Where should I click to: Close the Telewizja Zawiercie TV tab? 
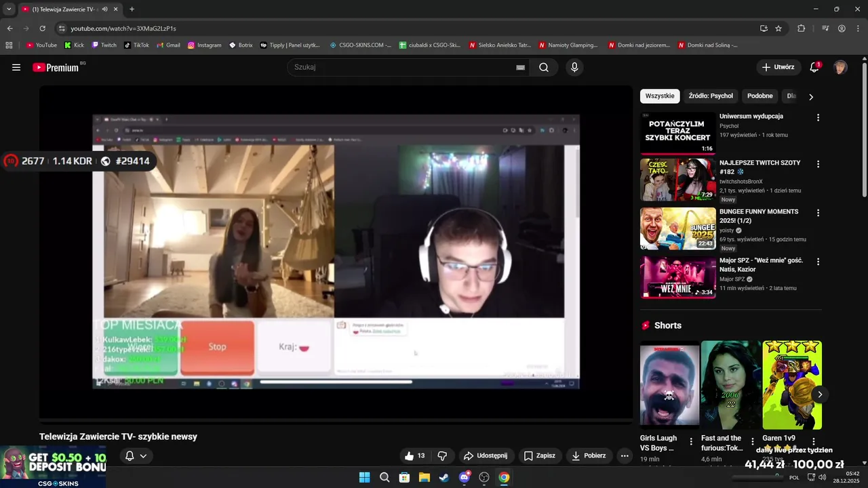(116, 9)
